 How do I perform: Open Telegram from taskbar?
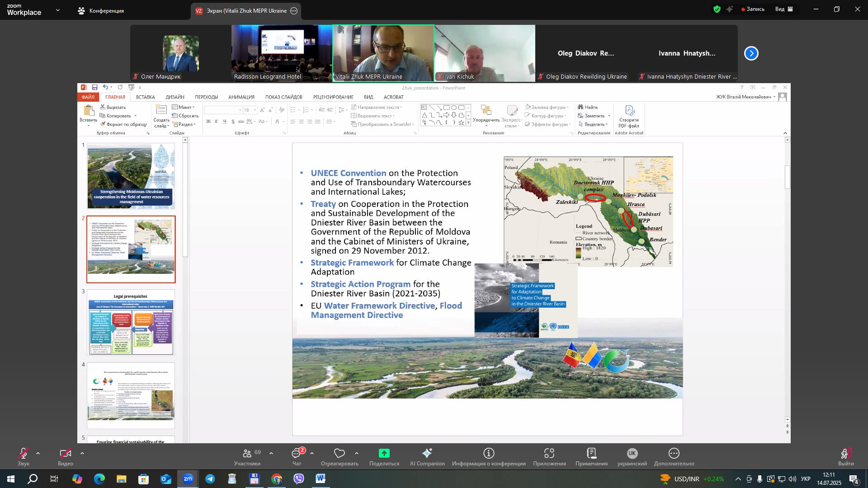pos(210,479)
